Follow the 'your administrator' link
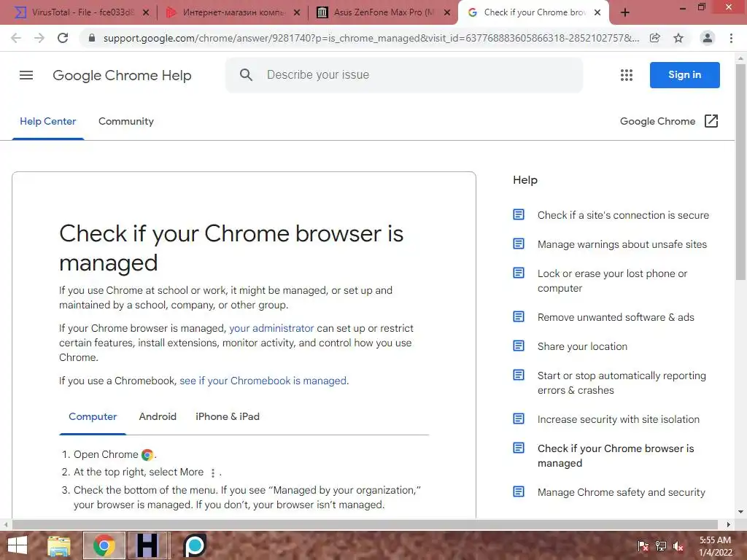This screenshot has width=747, height=560. pyautogui.click(x=271, y=328)
